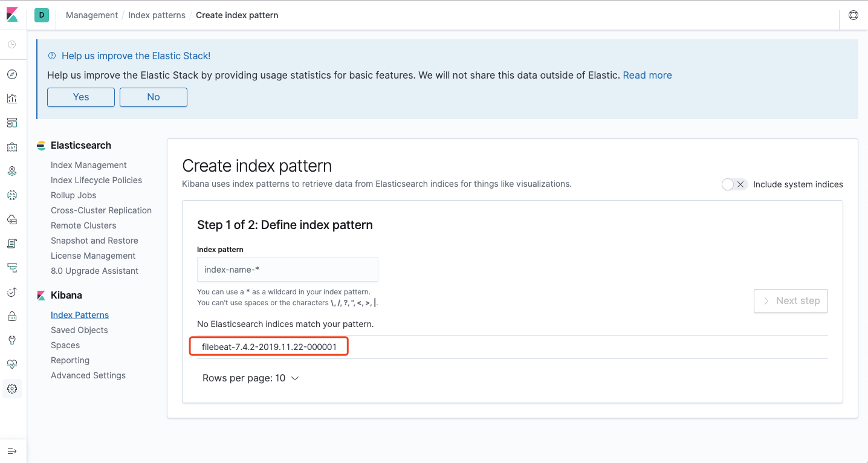This screenshot has width=868, height=463.
Task: Select Index Patterns under Kibana
Action: (80, 315)
